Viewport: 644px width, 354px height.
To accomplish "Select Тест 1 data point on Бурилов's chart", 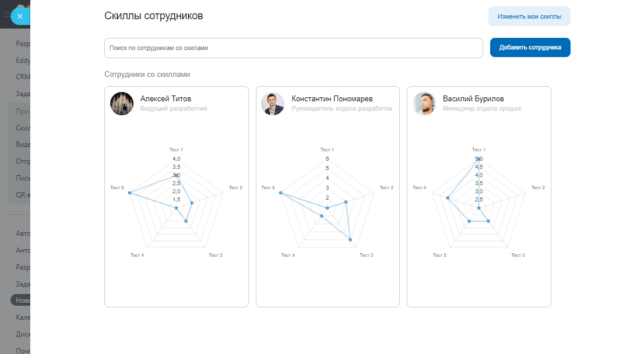I will 478,158.
